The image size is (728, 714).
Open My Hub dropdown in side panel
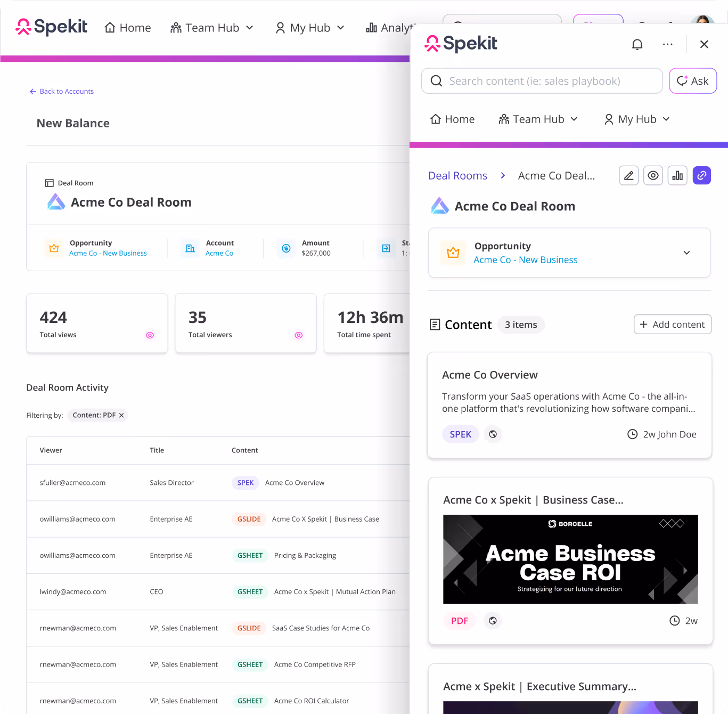point(637,119)
